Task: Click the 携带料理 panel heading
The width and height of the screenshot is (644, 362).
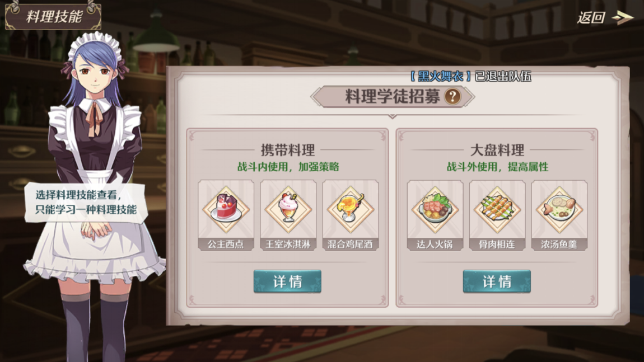Action: [287, 150]
